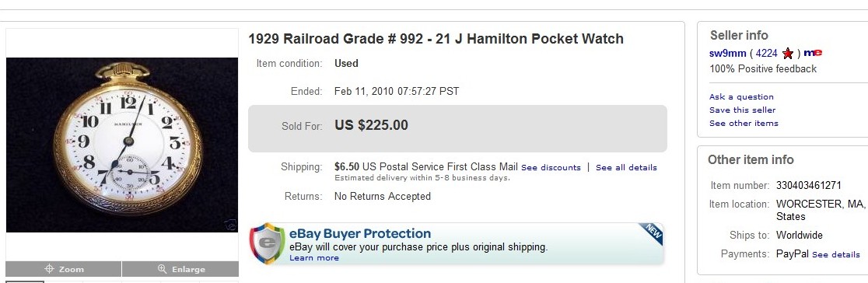Image resolution: width=868 pixels, height=283 pixels.
Task: Click Learn more about Buyer Protection
Action: point(314,258)
